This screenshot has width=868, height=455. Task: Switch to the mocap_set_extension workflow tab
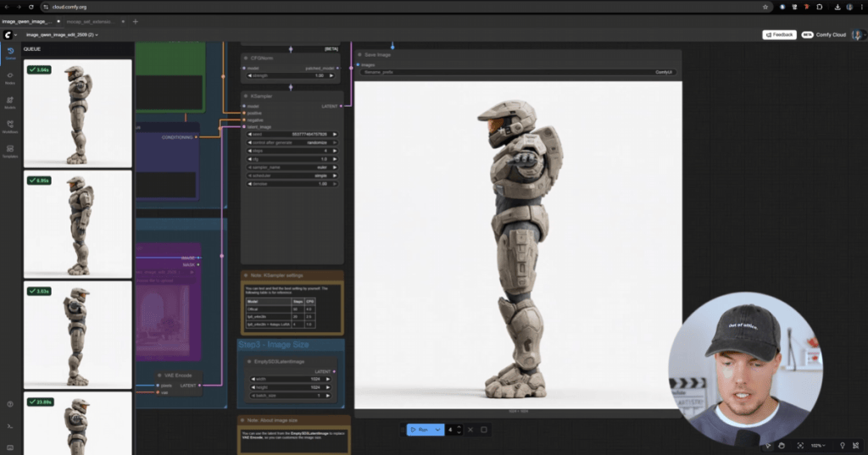[x=90, y=21]
